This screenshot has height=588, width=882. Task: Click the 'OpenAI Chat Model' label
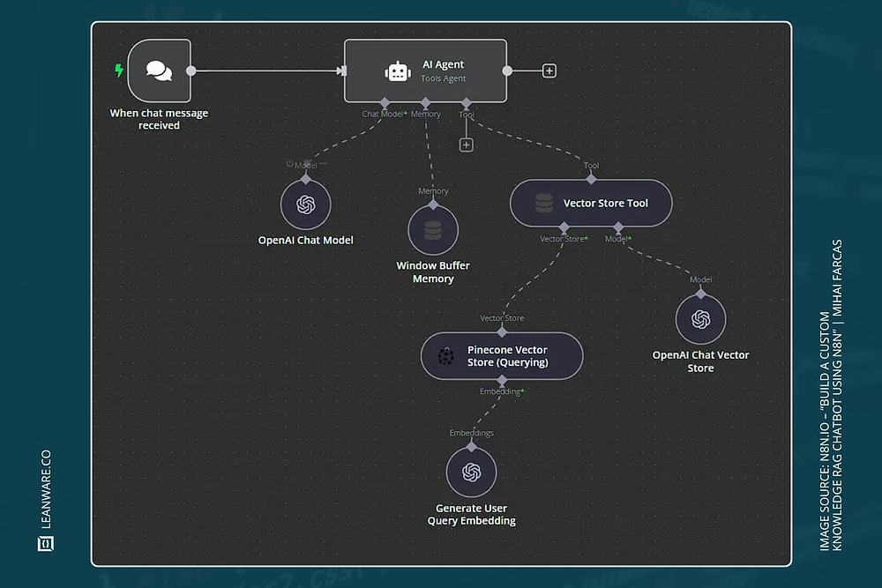305,240
